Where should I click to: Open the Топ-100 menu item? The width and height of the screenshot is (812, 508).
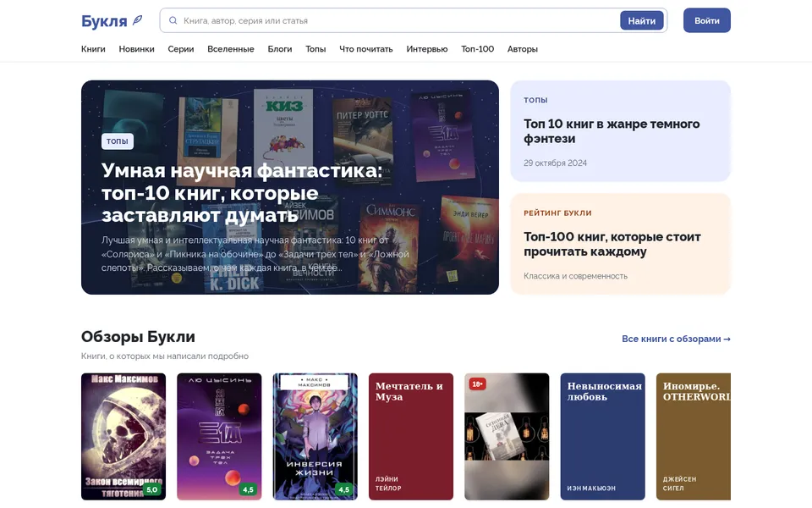pyautogui.click(x=477, y=49)
